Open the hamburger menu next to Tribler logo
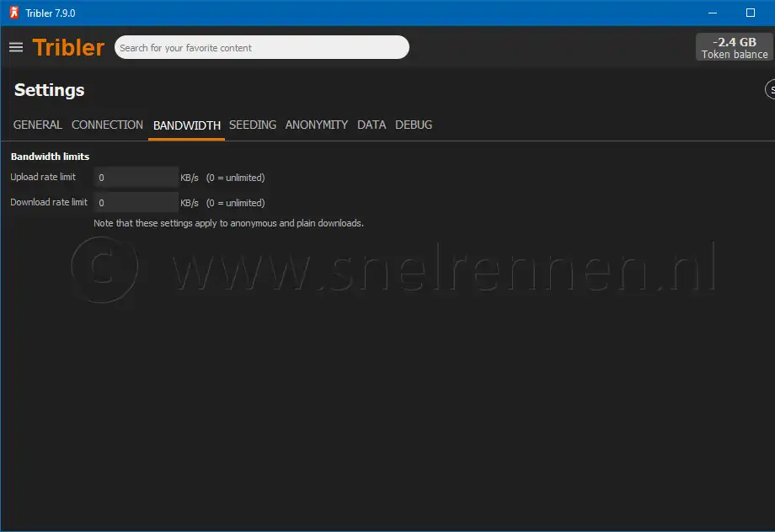This screenshot has height=532, width=775. pos(16,47)
